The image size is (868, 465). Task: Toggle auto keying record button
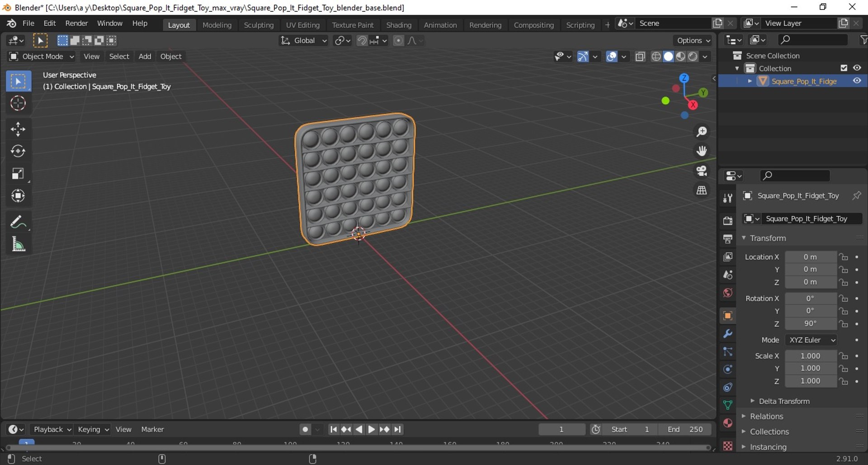[x=306, y=429]
